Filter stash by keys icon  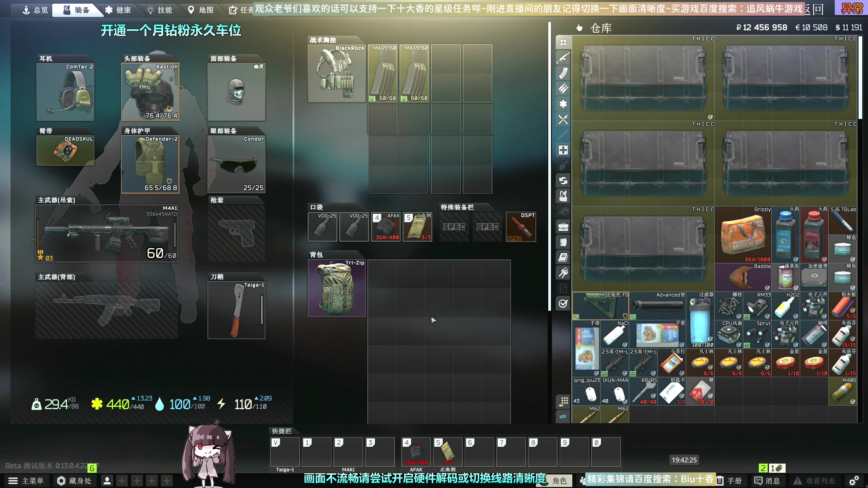pyautogui.click(x=563, y=273)
